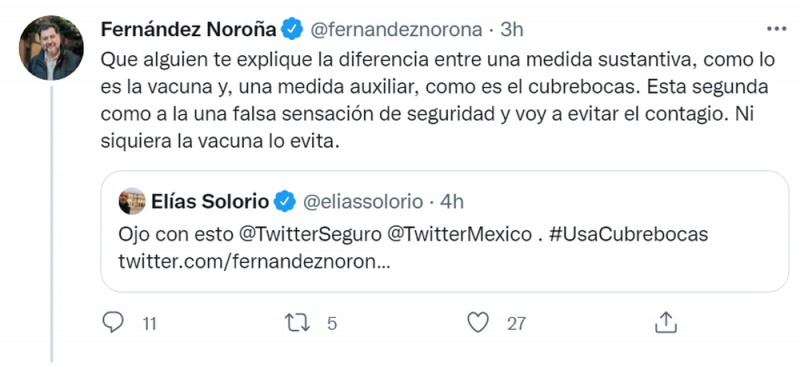The image size is (800, 366).
Task: Open Elías Solorio's small profile avatar
Action: click(x=132, y=201)
